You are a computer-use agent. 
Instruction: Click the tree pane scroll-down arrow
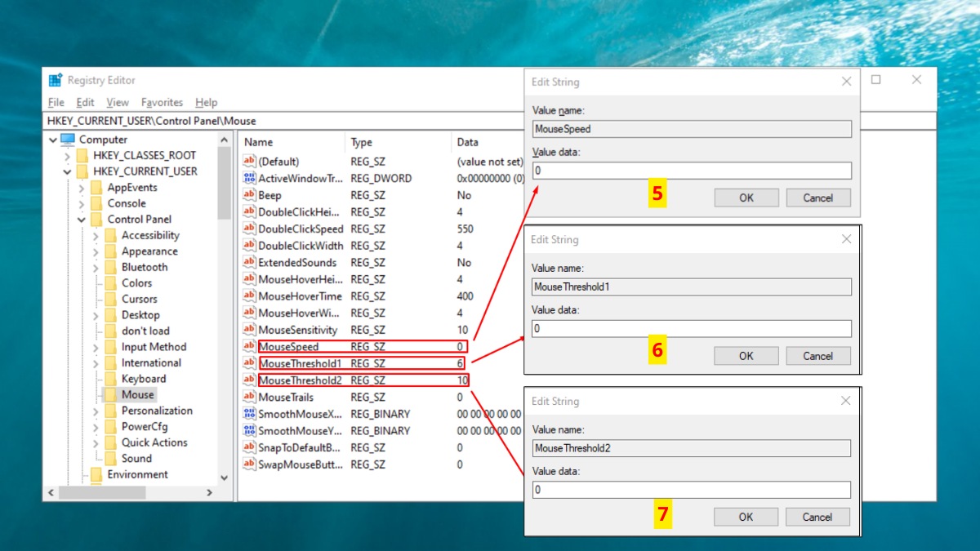click(225, 478)
